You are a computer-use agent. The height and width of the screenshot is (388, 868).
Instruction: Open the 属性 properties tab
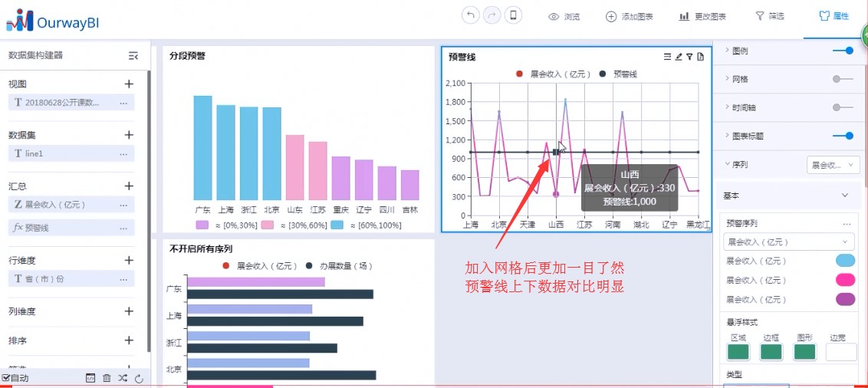pos(834,17)
